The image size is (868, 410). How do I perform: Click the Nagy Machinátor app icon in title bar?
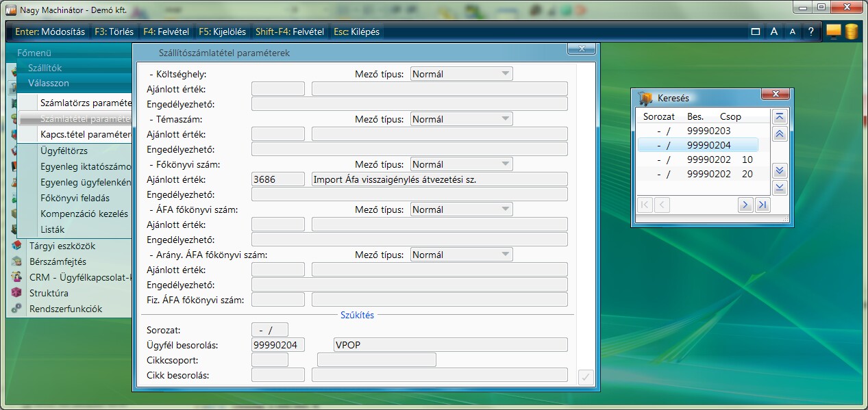click(11, 10)
